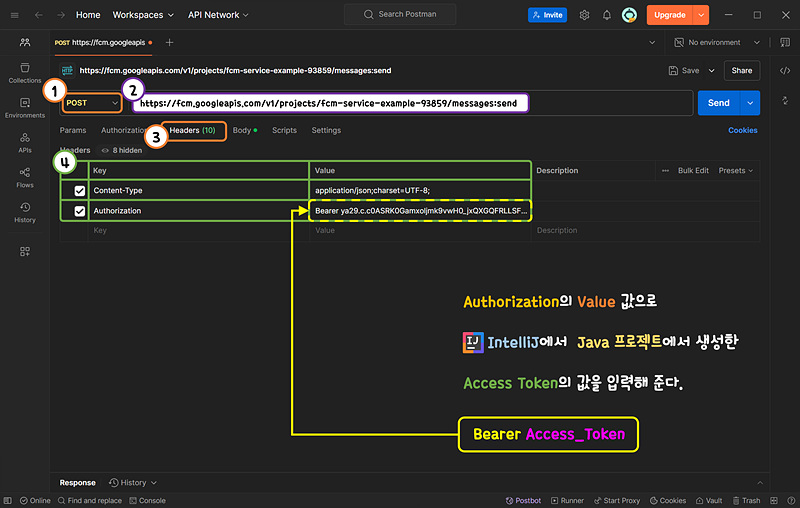Image resolution: width=800 pixels, height=508 pixels.
Task: Click the Send button
Action: (719, 103)
